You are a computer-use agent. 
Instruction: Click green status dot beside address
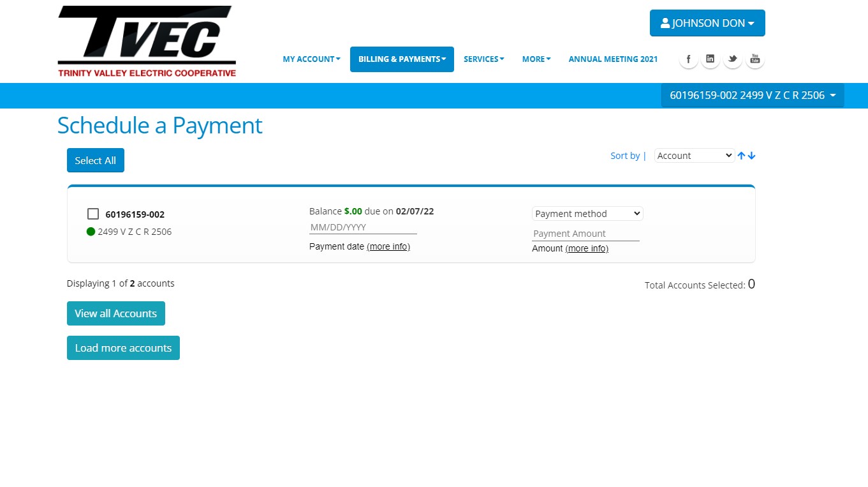coord(91,232)
